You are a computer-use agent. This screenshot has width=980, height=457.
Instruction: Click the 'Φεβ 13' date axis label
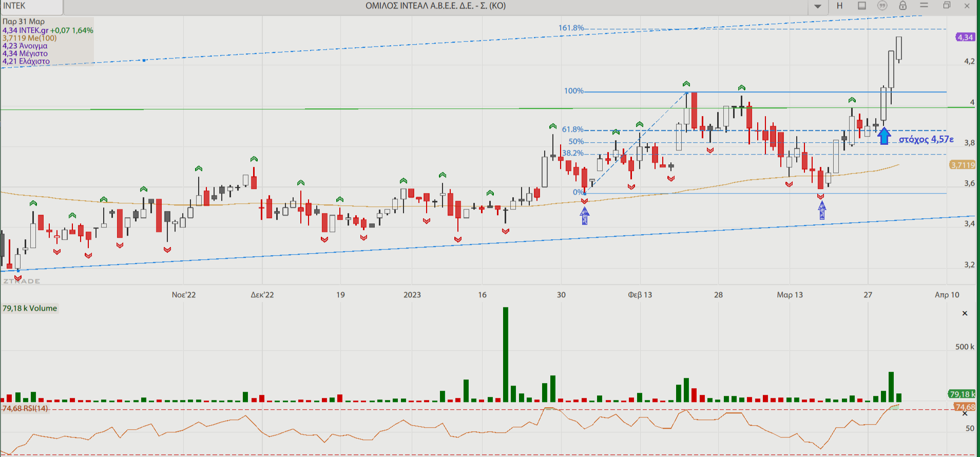pyautogui.click(x=640, y=295)
